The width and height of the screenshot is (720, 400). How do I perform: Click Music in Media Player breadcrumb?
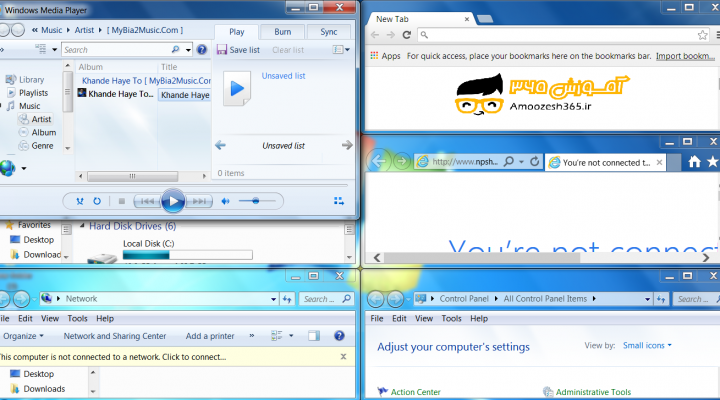coord(51,30)
